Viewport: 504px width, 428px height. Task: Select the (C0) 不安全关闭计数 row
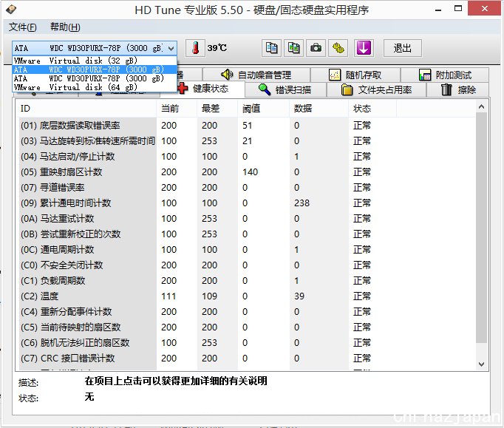point(246,265)
